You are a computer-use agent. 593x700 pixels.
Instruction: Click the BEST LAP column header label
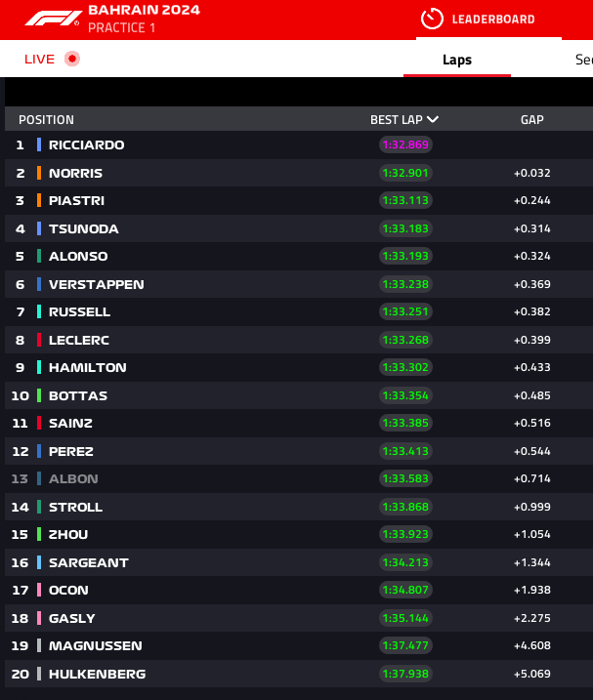coord(397,120)
